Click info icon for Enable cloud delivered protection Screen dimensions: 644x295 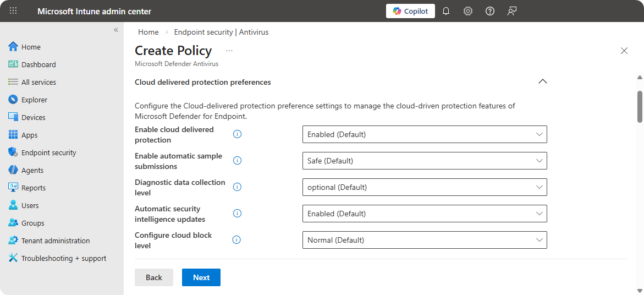coord(238,134)
